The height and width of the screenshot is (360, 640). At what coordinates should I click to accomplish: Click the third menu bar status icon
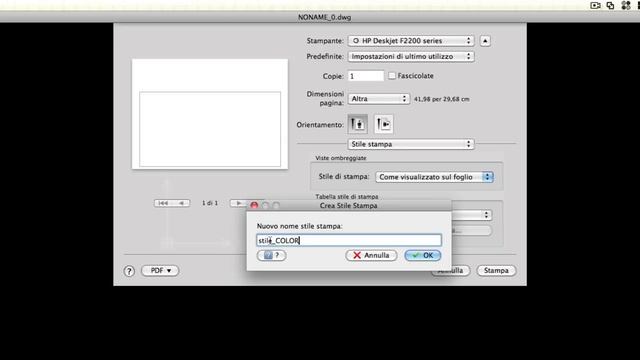pyautogui.click(x=626, y=5)
